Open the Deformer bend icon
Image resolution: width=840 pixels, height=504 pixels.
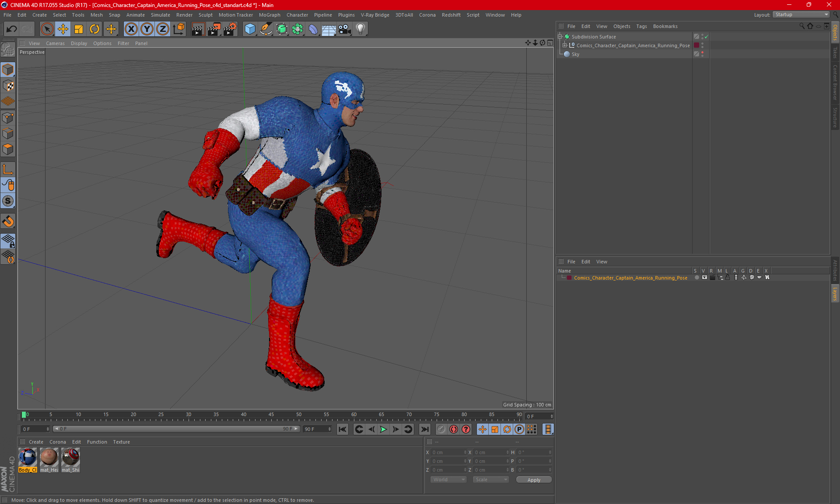click(x=313, y=29)
